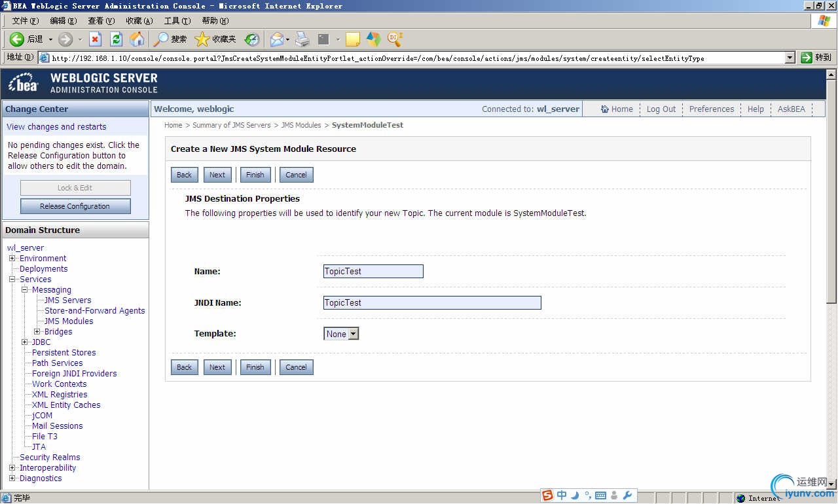Click the top Finish button
838x504 pixels.
[255, 175]
